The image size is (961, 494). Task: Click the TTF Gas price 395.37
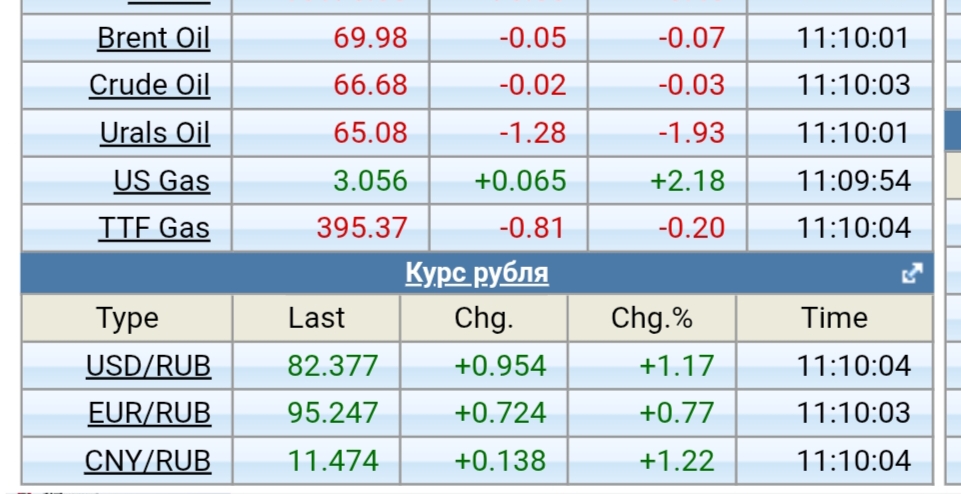(362, 228)
